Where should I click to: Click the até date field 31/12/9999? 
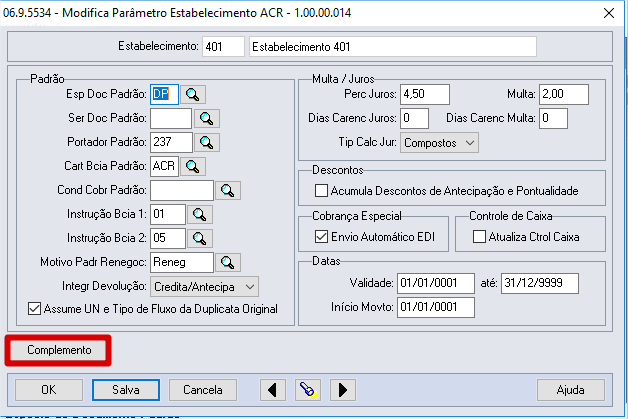coord(539,284)
